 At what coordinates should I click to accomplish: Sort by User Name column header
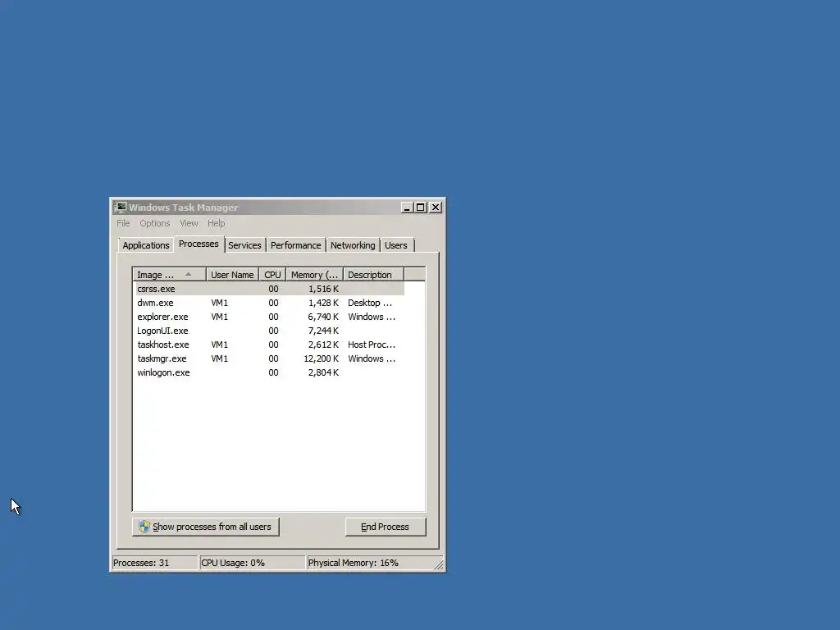[x=232, y=275]
